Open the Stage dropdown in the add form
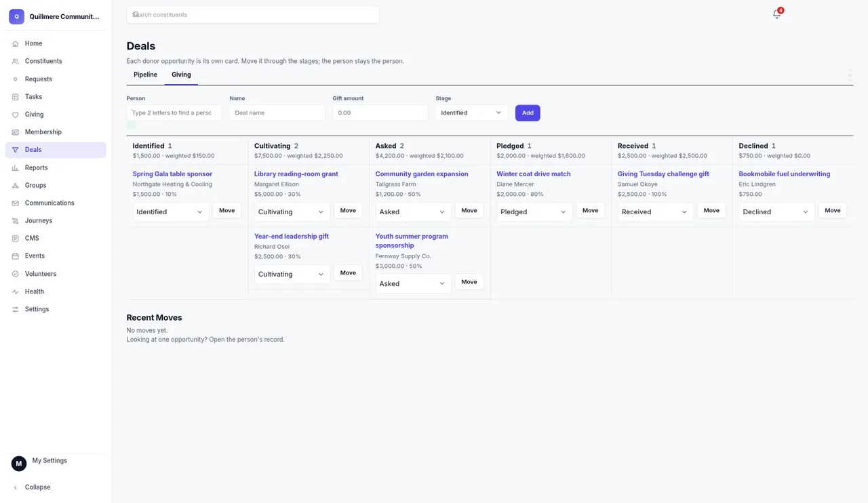Image resolution: width=868 pixels, height=503 pixels. point(472,113)
